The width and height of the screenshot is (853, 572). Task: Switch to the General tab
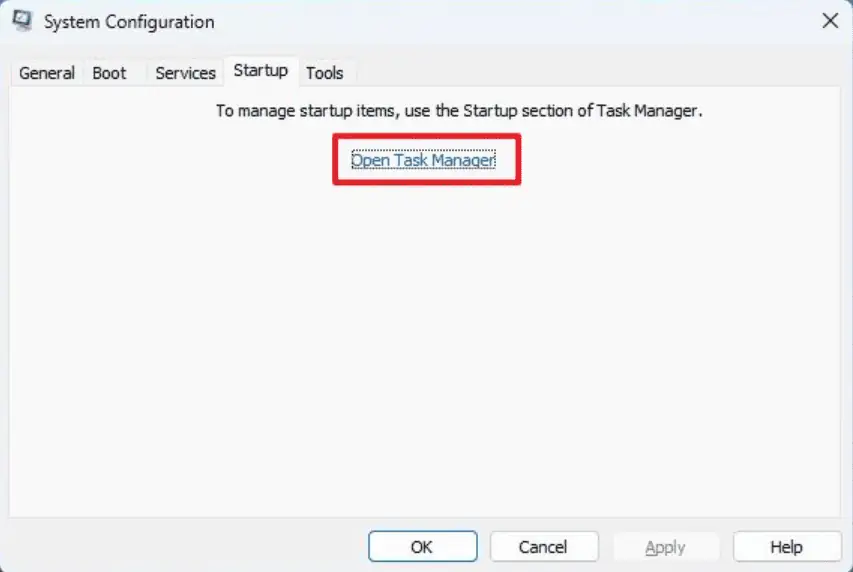(x=47, y=72)
